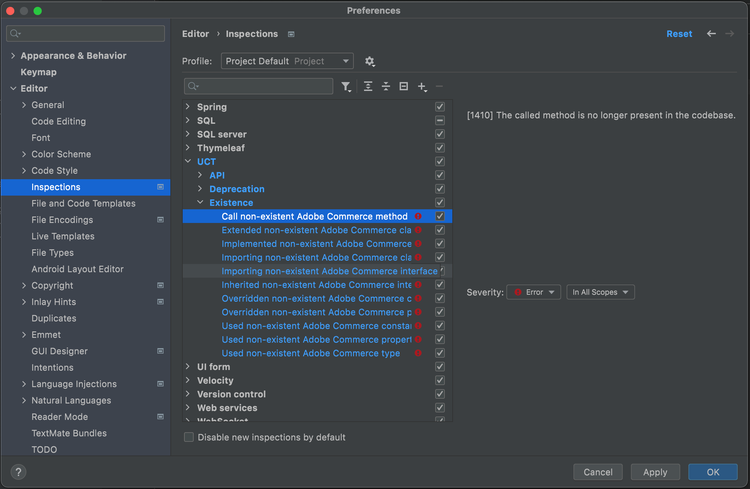The width and height of the screenshot is (750, 489).
Task: Click the back arrow navigation icon
Action: point(711,34)
